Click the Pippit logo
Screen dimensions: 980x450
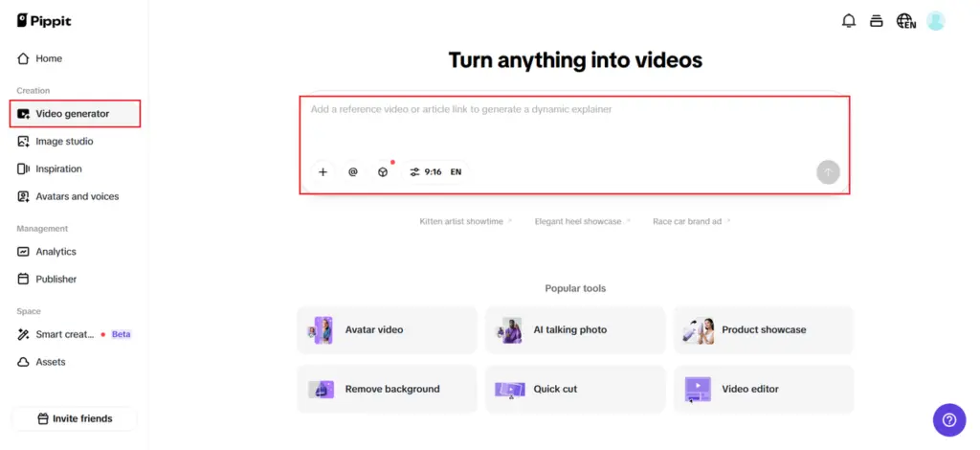tap(44, 21)
